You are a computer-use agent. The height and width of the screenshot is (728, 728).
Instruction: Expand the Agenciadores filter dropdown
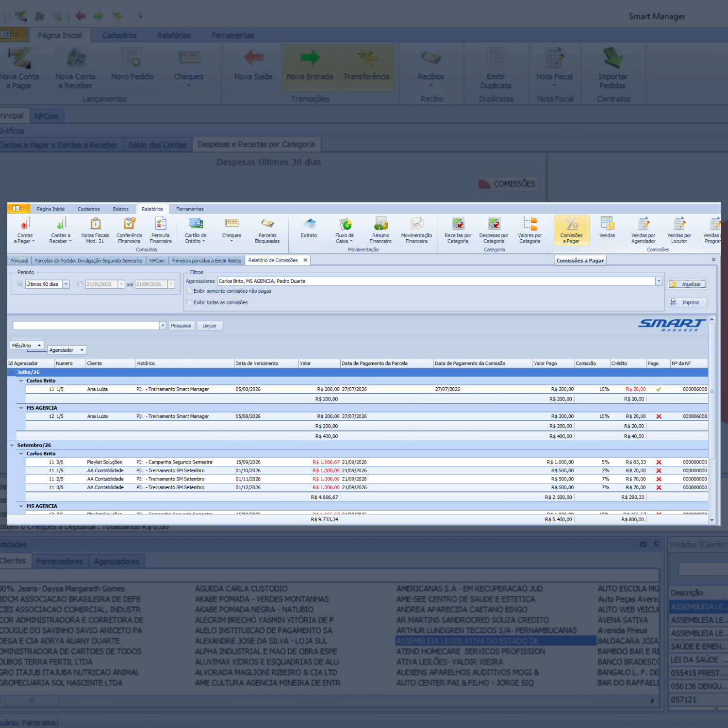[659, 281]
